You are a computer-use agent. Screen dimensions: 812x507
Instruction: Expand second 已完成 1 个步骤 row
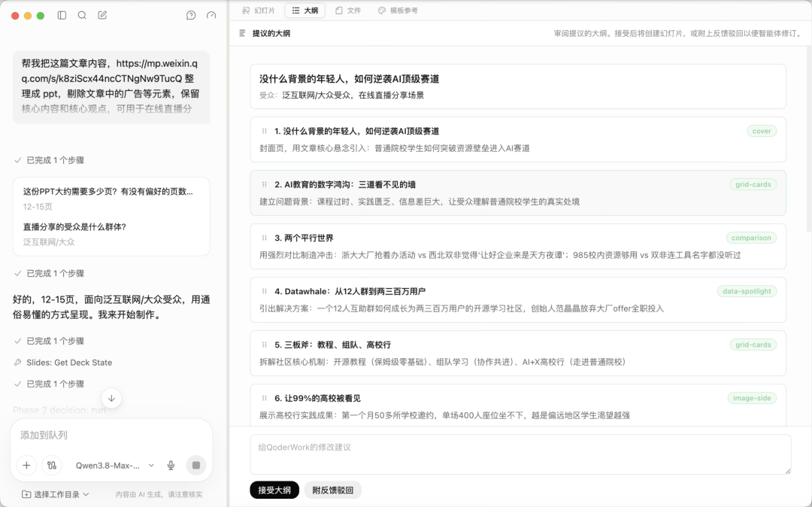pyautogui.click(x=49, y=273)
